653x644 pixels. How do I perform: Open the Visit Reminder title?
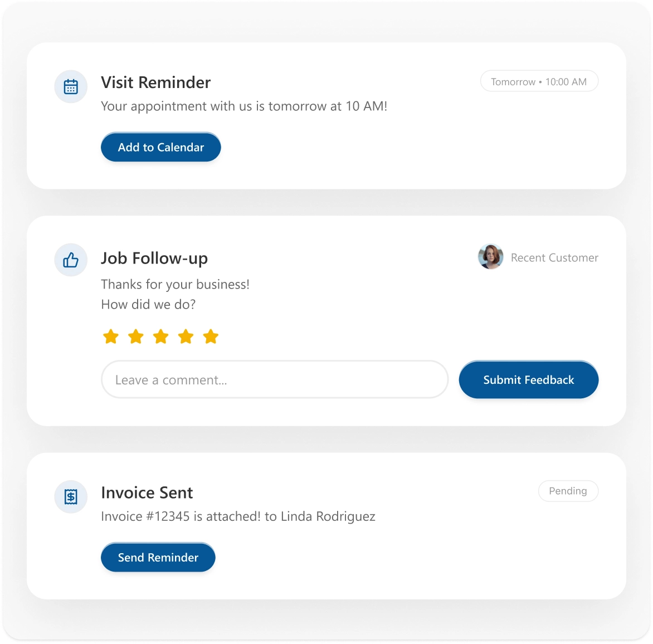pos(155,82)
